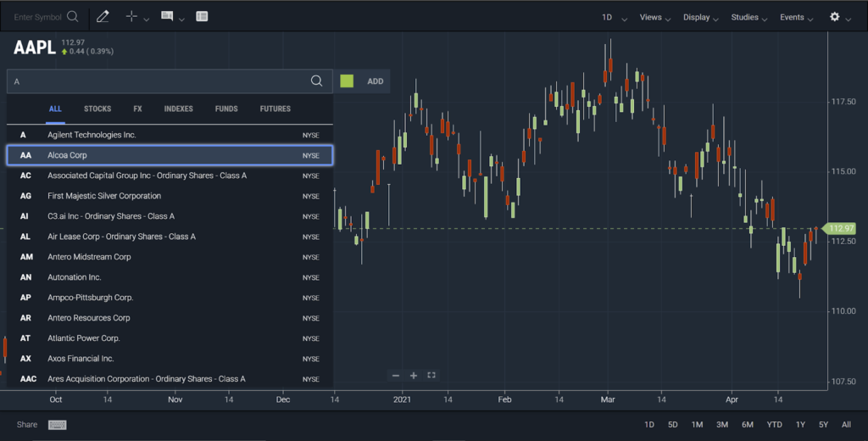868x441 pixels.
Task: Open the Display dropdown menu
Action: tap(701, 17)
